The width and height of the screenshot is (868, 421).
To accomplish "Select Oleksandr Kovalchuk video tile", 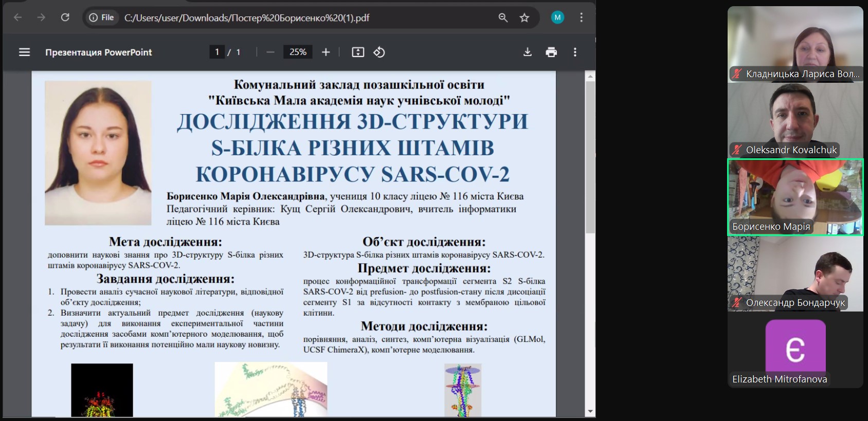I will tap(795, 120).
